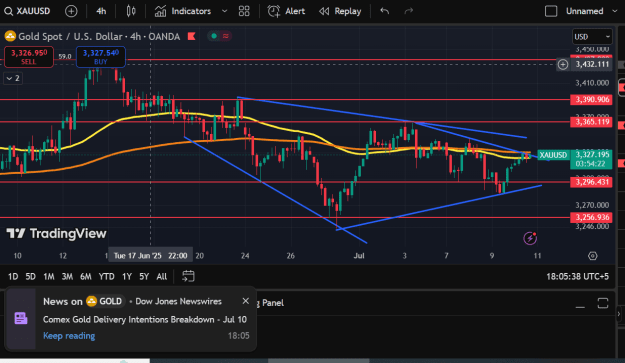This screenshot has height=363, width=625.
Task: Click the add symbol plus icon
Action: pos(71,11)
